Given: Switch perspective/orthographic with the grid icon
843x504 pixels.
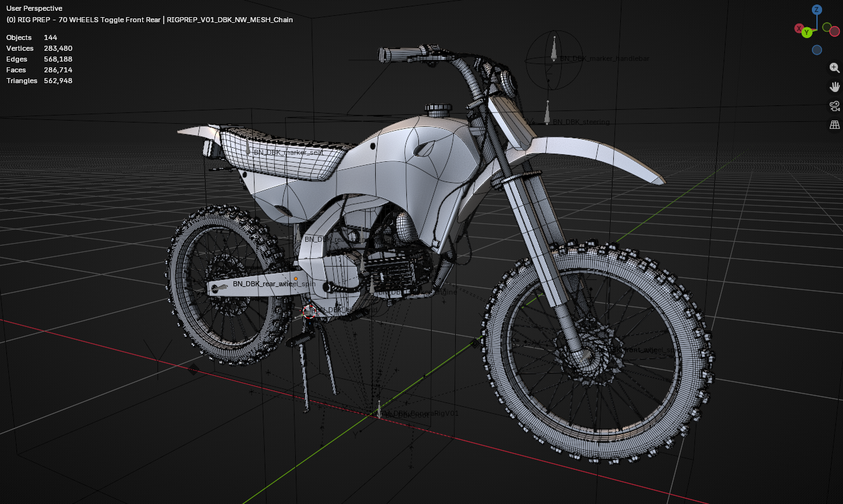Looking at the screenshot, I should (x=834, y=125).
